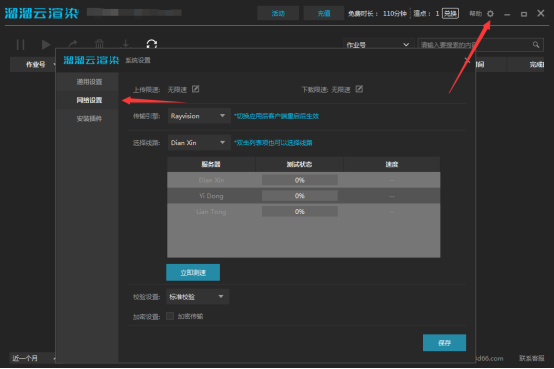Image resolution: width=554 pixels, height=369 pixels.
Task: Select the Yi Dong server row
Action: [x=303, y=195]
